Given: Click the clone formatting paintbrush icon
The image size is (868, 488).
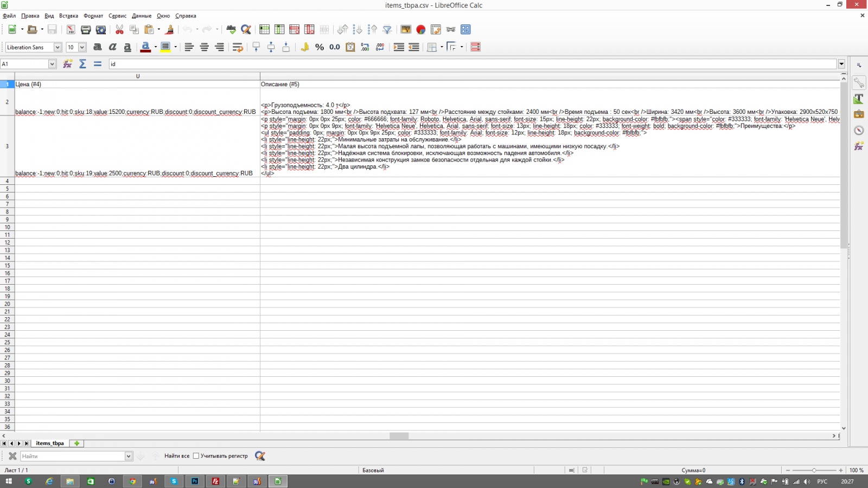Looking at the screenshot, I should tap(170, 30).
